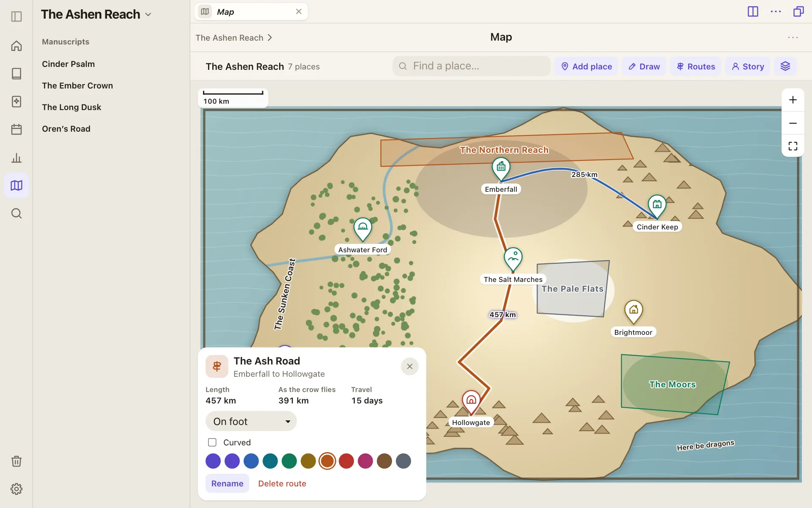Open The Ember Crown manuscript
This screenshot has height=508, width=812.
click(x=77, y=86)
